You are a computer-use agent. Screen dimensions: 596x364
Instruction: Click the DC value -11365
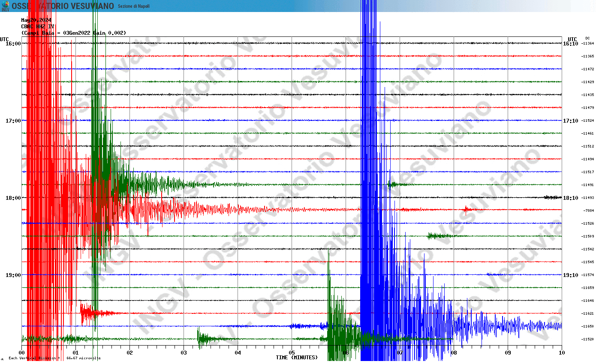pyautogui.click(x=587, y=56)
